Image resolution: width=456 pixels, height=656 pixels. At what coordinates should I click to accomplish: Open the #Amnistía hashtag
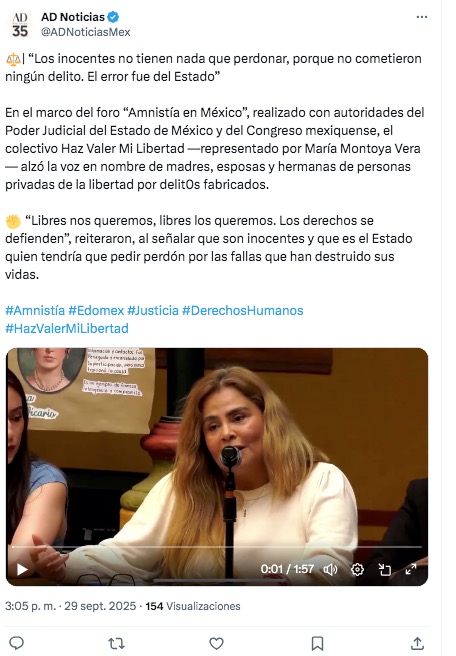tap(35, 310)
